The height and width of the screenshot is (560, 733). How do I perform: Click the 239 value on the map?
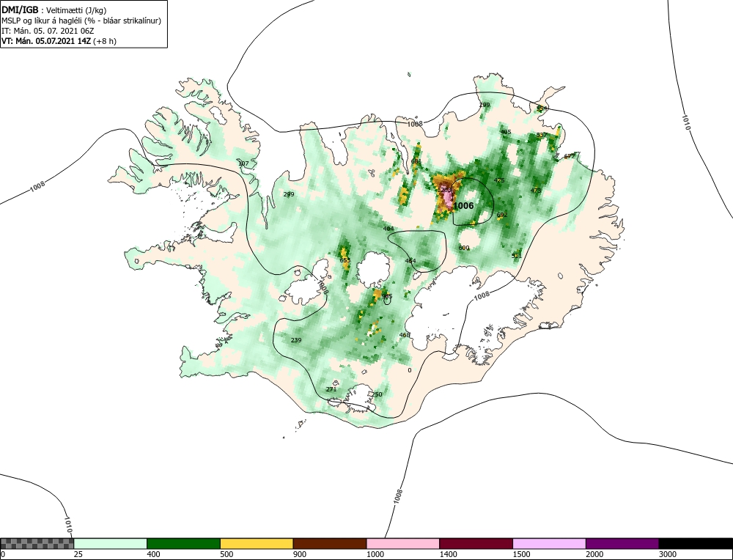coord(296,340)
